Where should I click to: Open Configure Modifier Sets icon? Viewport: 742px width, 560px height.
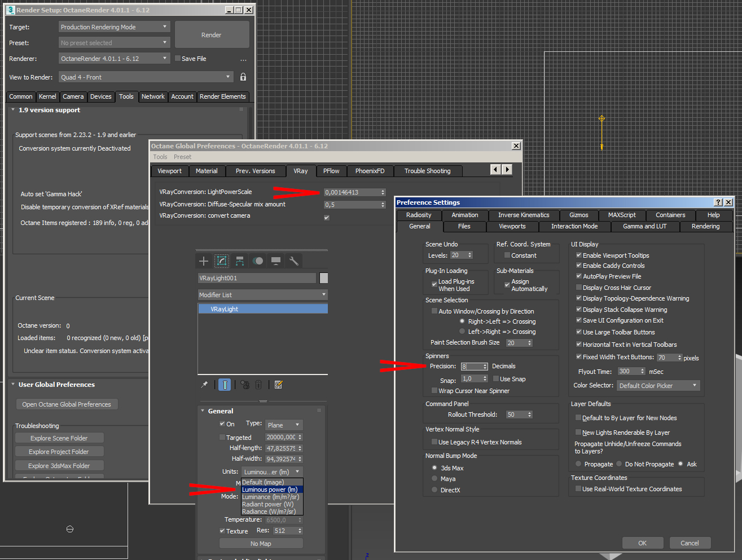click(x=278, y=385)
